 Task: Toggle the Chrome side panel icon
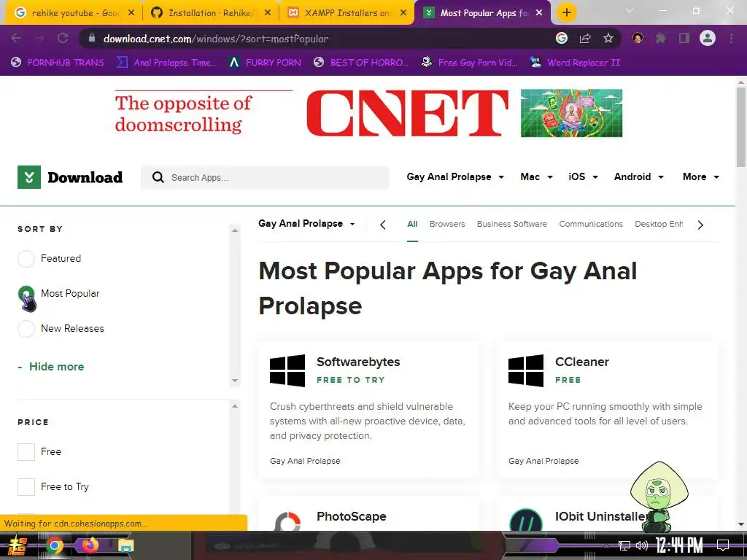click(x=684, y=38)
